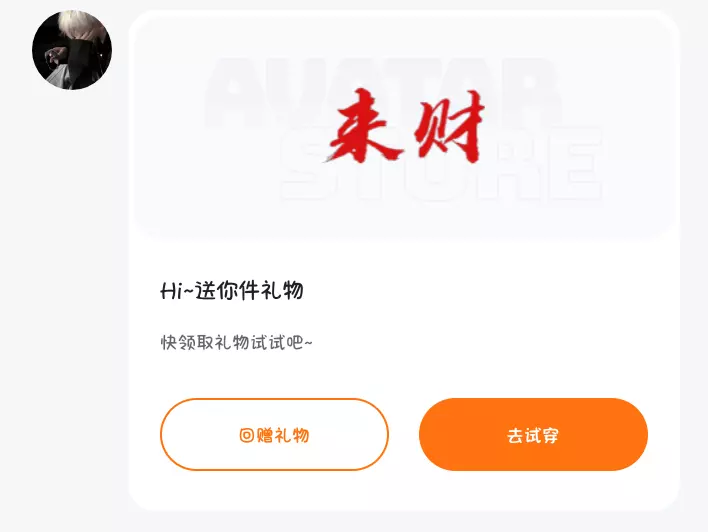The height and width of the screenshot is (532, 708).
Task: Click the Hi~ greeting at title start
Action: tap(177, 291)
